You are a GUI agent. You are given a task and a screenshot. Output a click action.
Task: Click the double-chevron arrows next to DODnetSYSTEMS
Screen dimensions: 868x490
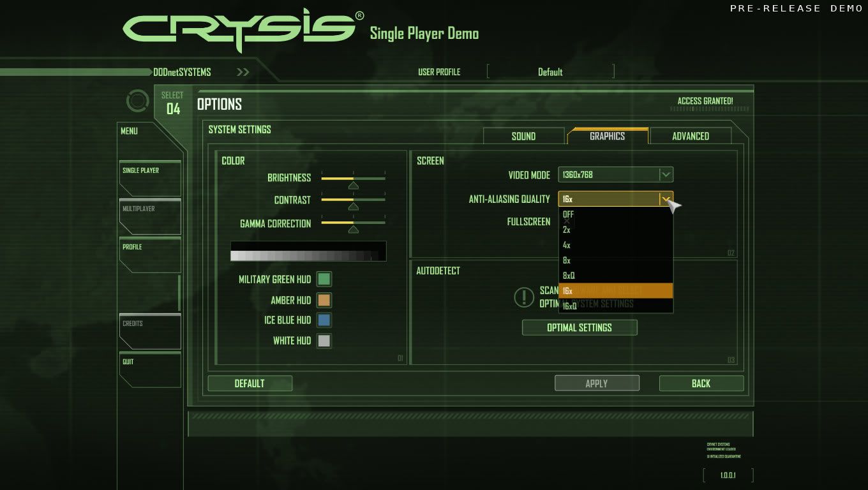click(x=243, y=72)
